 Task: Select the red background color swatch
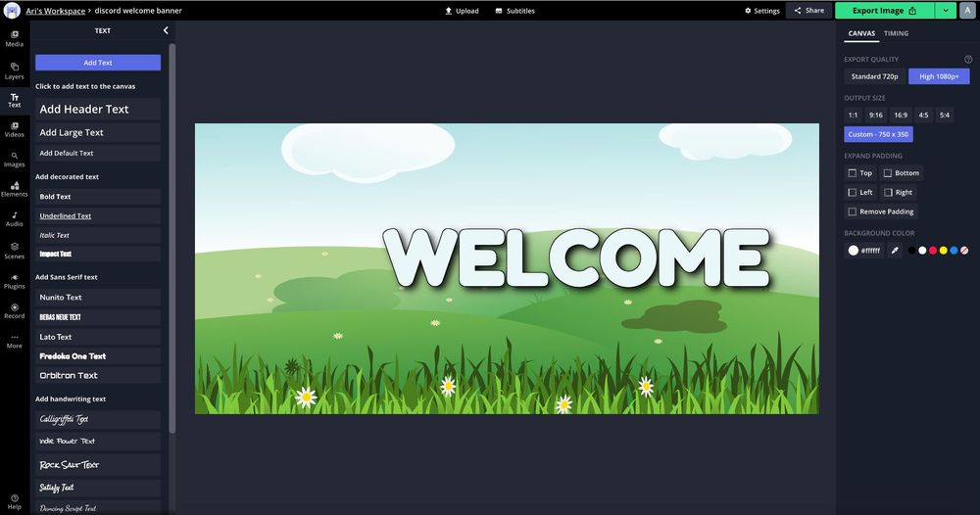click(x=933, y=251)
